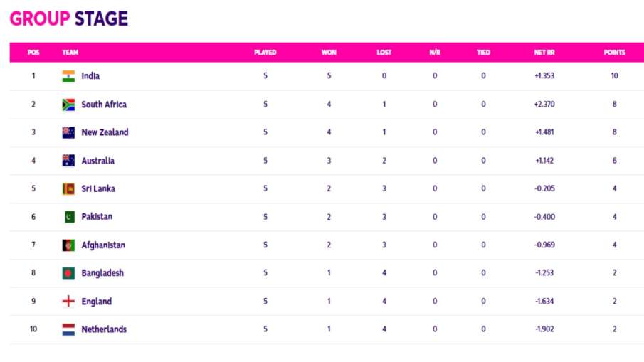644x362 pixels.
Task: Click the Australia flag icon
Action: [x=68, y=161]
